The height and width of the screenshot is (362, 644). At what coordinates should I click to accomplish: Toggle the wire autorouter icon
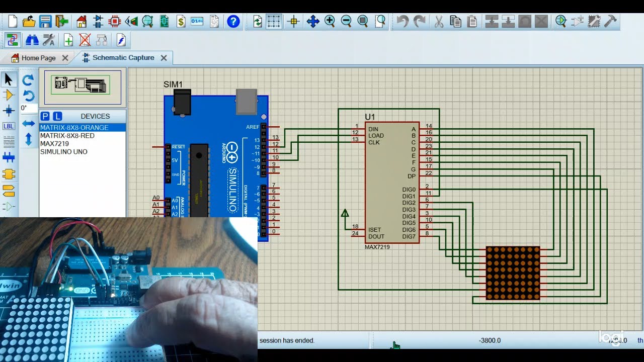coord(13,40)
